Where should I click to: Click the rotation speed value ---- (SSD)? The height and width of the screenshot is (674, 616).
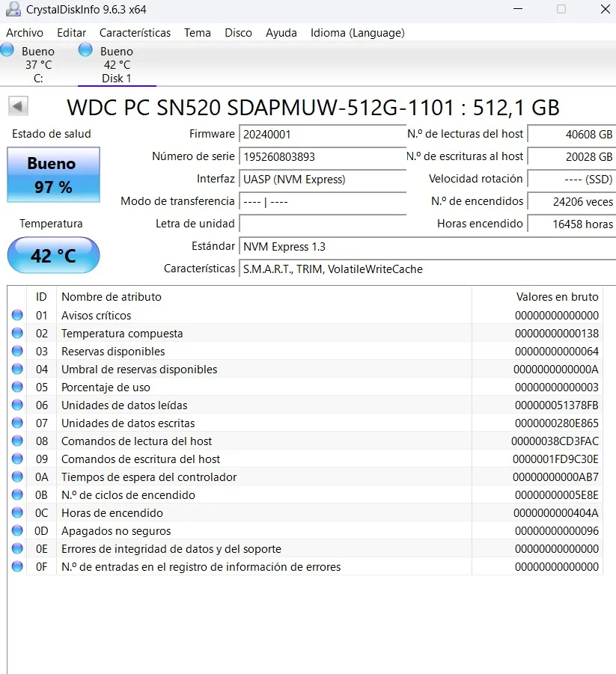(572, 179)
